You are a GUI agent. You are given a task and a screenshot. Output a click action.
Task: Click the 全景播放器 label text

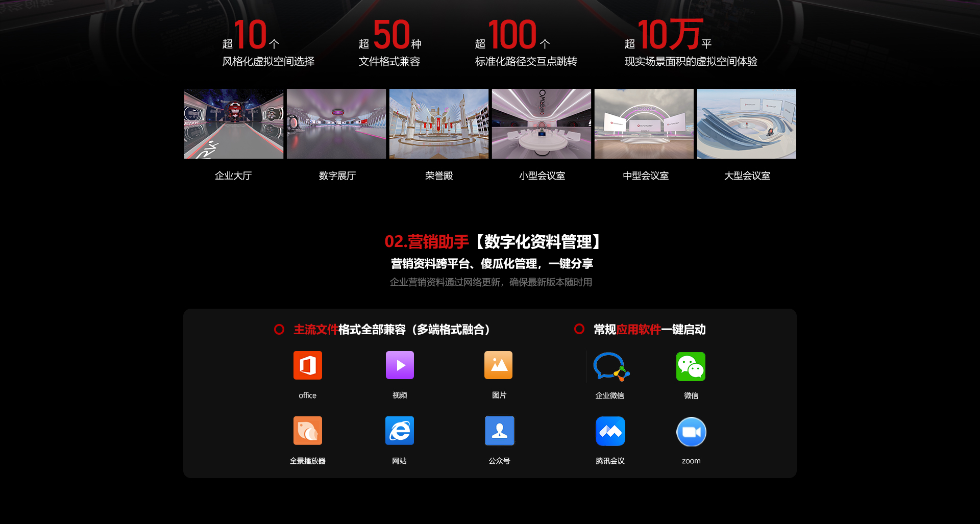(307, 461)
